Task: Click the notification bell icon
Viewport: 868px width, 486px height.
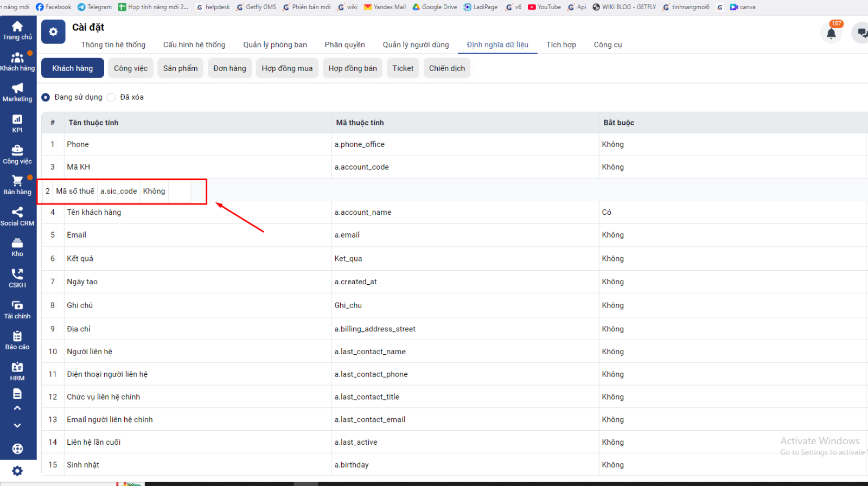Action: click(831, 34)
